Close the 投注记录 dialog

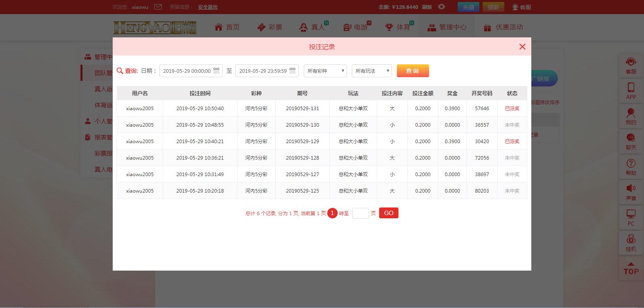point(522,47)
